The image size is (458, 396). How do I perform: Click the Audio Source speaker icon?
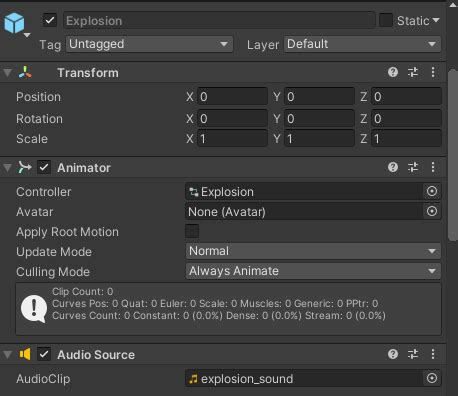(x=25, y=354)
